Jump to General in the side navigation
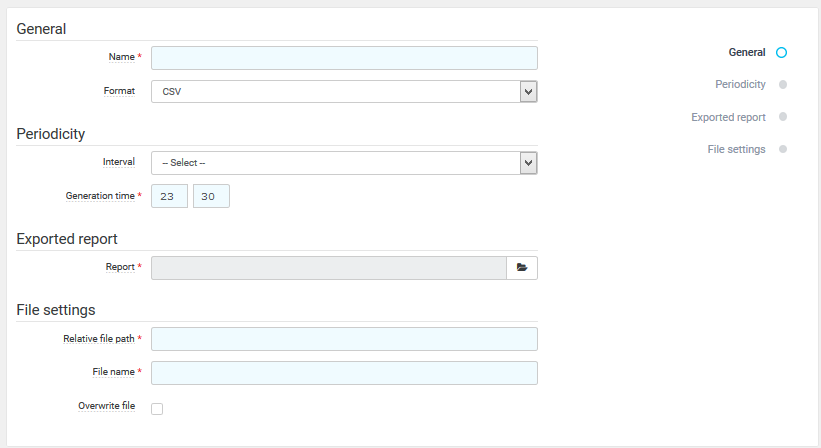The image size is (821, 448). coord(746,53)
